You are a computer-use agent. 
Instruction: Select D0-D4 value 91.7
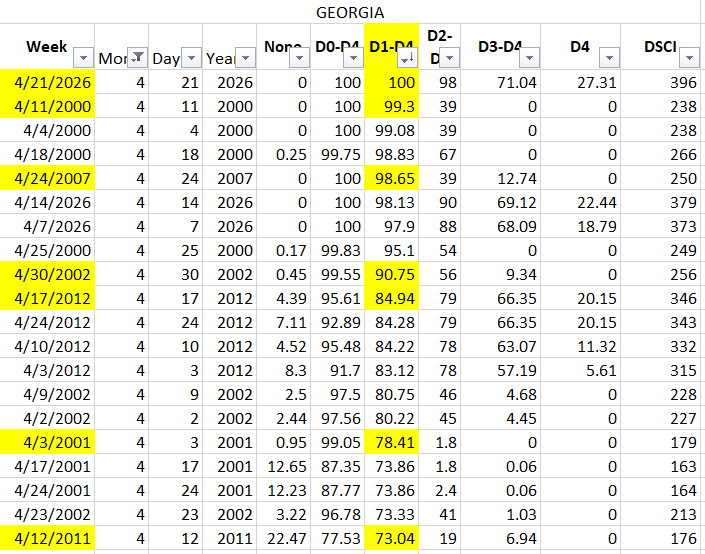[x=338, y=370]
